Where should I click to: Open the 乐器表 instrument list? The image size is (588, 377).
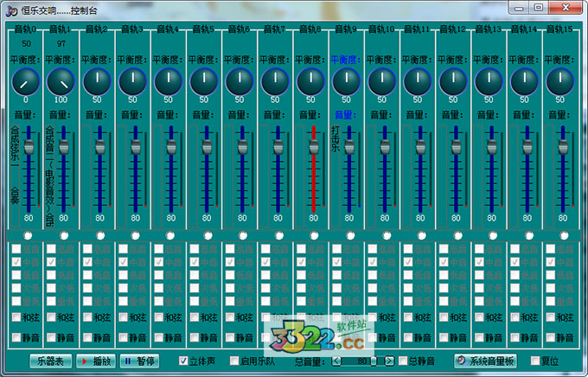pyautogui.click(x=51, y=361)
